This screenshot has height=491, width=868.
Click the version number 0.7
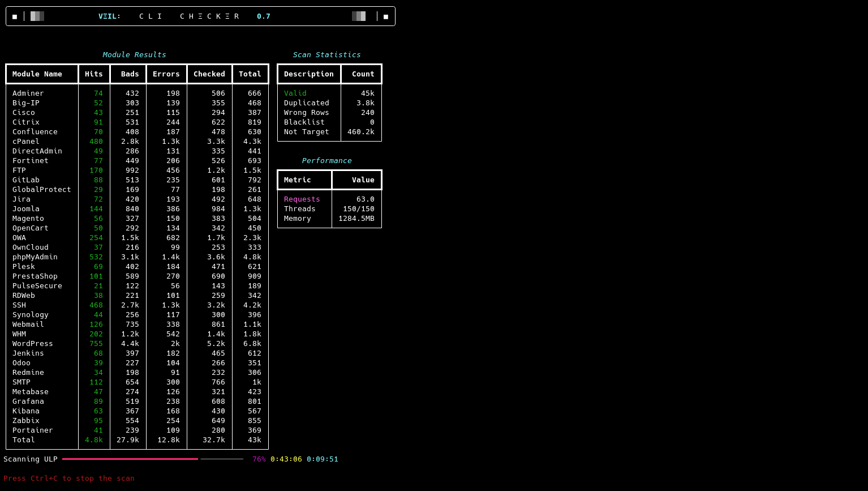tap(264, 16)
